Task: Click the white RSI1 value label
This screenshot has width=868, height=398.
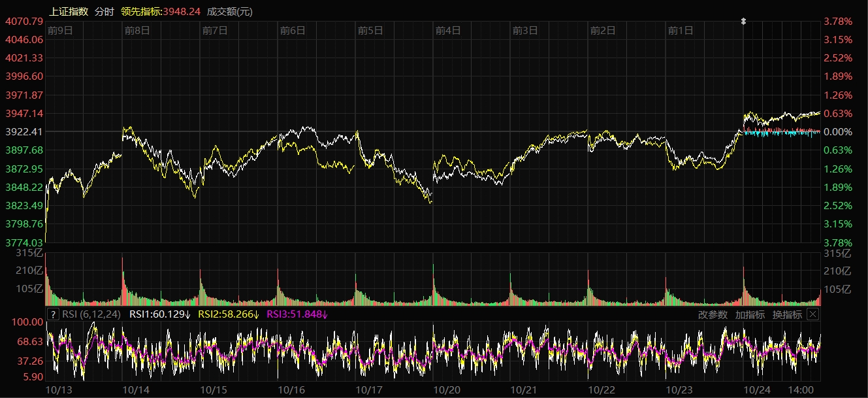Action: click(x=160, y=314)
